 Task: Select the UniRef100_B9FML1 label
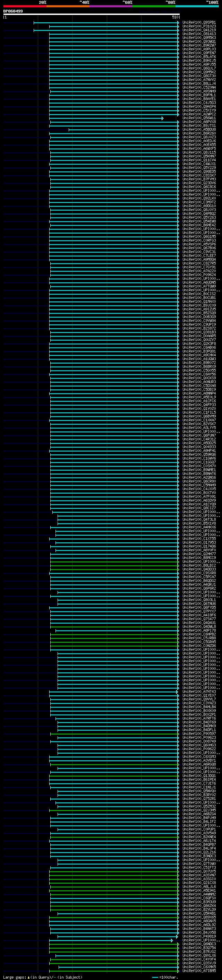click(199, 95)
